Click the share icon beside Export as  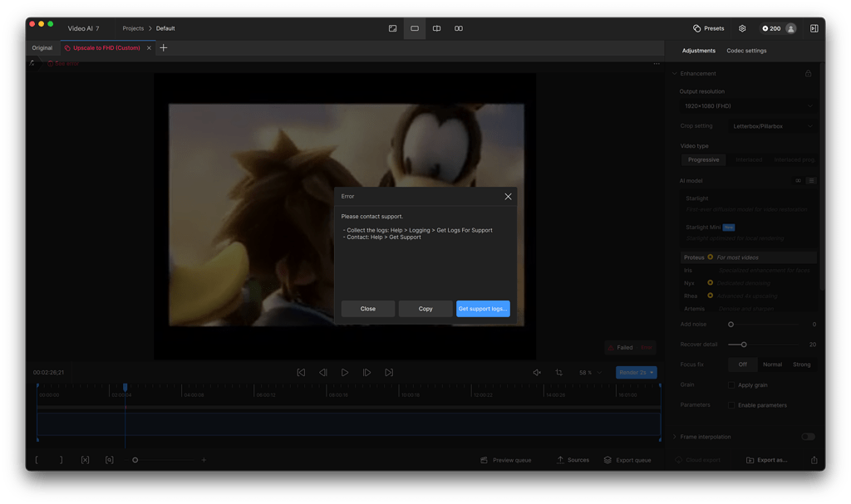814,460
